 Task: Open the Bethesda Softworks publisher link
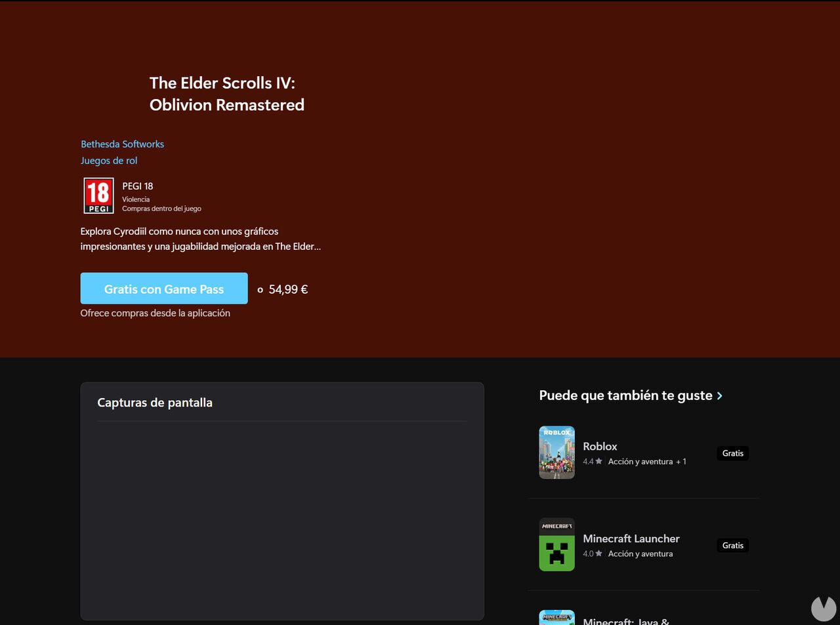tap(122, 144)
